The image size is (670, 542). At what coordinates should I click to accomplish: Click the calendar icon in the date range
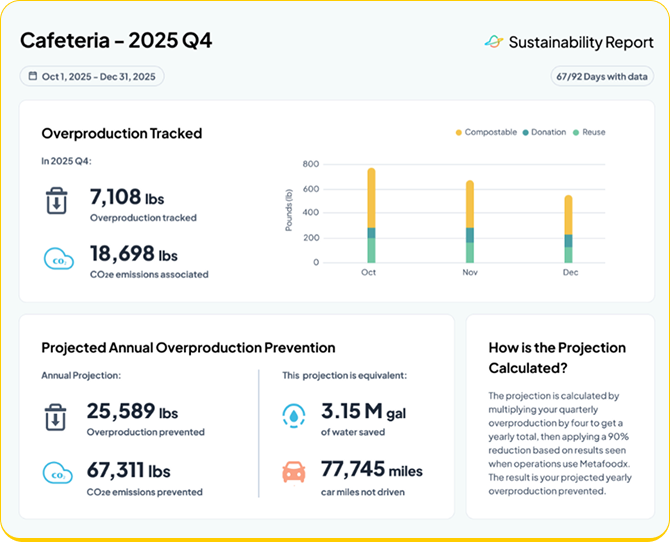pos(32,76)
